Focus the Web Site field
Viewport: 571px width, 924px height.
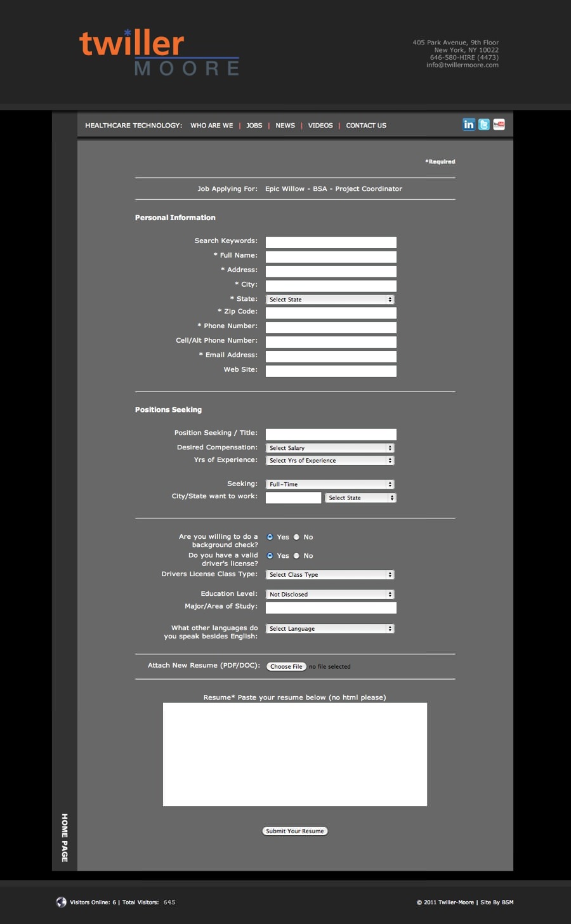click(331, 371)
